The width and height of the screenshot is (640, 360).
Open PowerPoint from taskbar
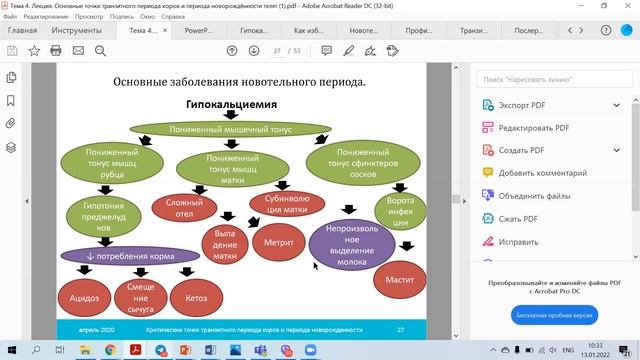pyautogui.click(x=185, y=350)
